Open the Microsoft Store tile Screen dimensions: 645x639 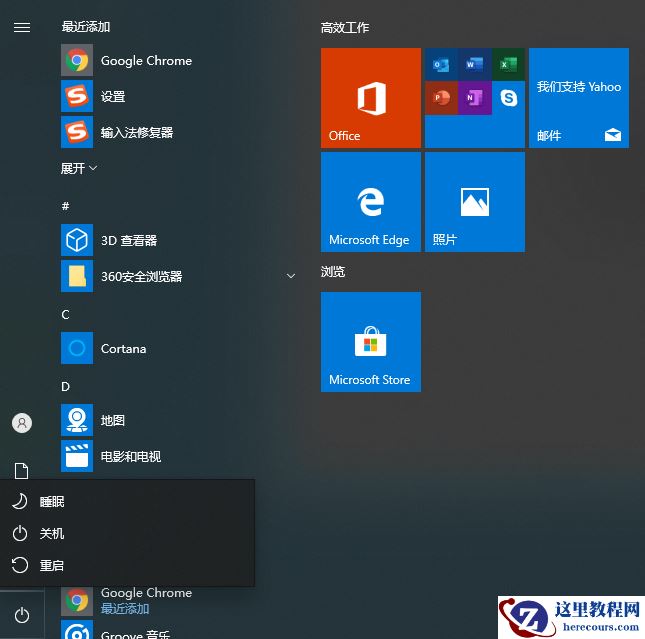click(371, 342)
